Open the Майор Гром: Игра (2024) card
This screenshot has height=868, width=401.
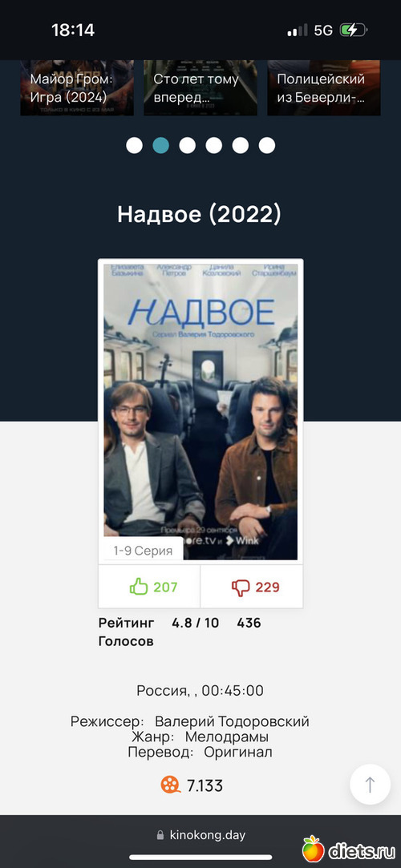(x=77, y=87)
